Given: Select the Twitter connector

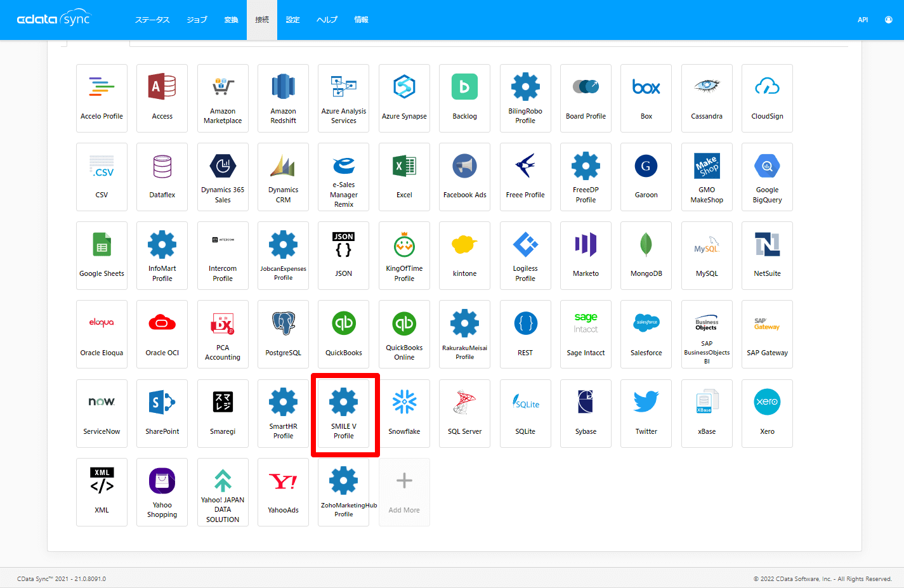Looking at the screenshot, I should [x=646, y=414].
